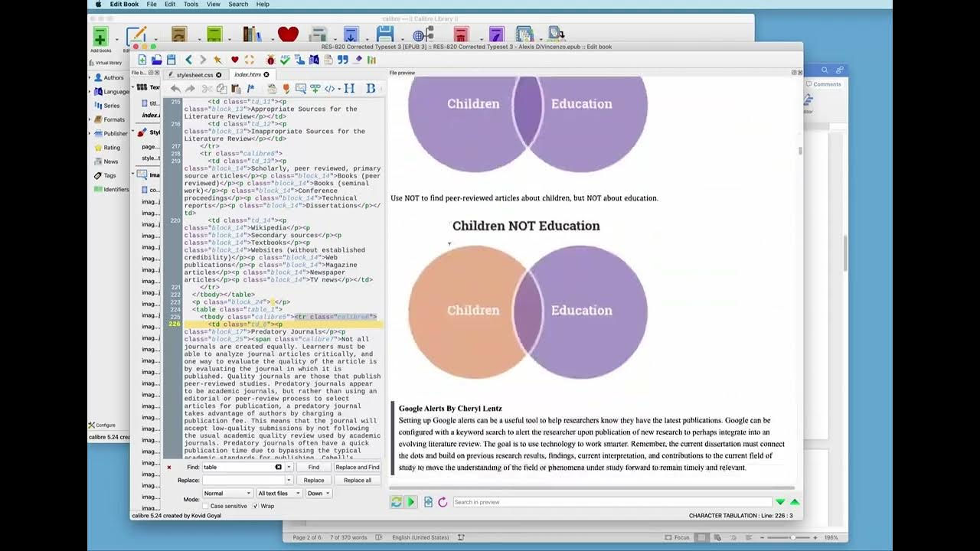Click the import files folder icon

pos(156,60)
